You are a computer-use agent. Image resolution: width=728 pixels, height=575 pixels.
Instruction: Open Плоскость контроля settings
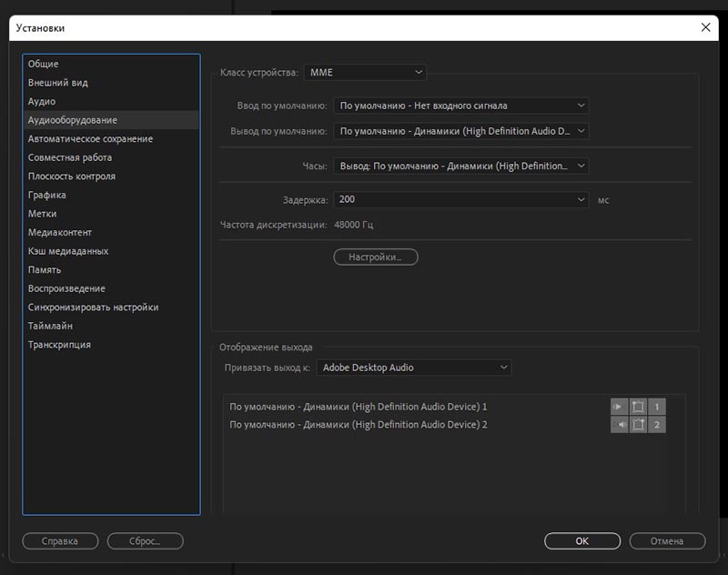coord(111,177)
